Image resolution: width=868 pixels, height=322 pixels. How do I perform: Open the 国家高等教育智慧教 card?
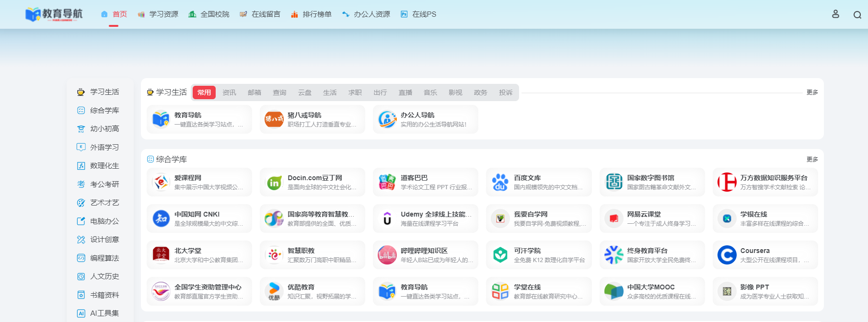click(x=312, y=218)
